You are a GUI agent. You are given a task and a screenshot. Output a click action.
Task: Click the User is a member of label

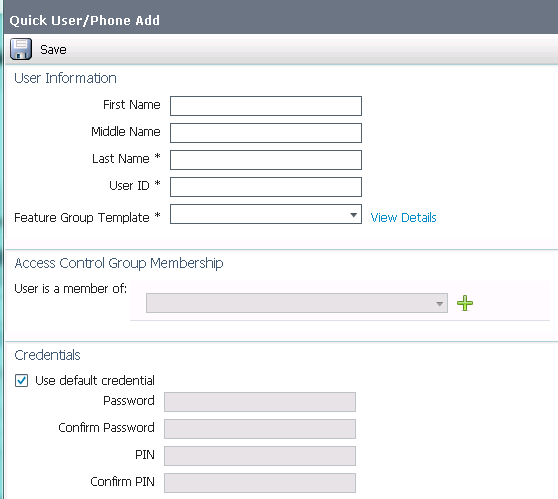(70, 288)
